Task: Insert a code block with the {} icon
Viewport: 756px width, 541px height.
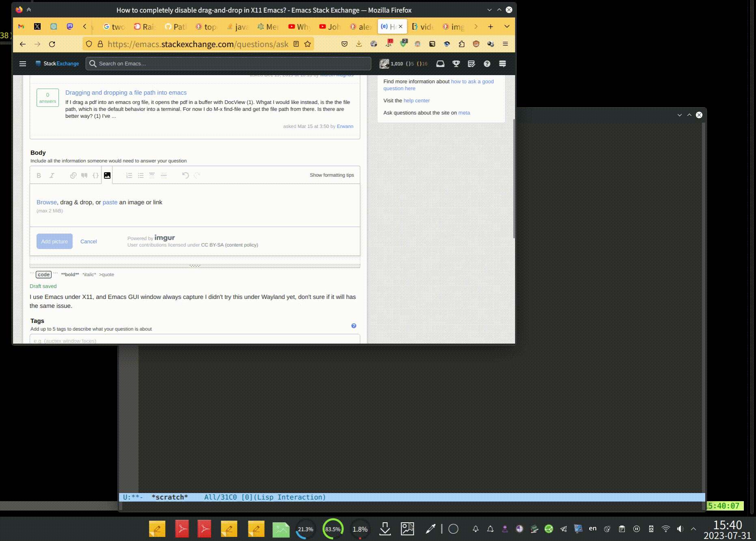Action: (95, 175)
